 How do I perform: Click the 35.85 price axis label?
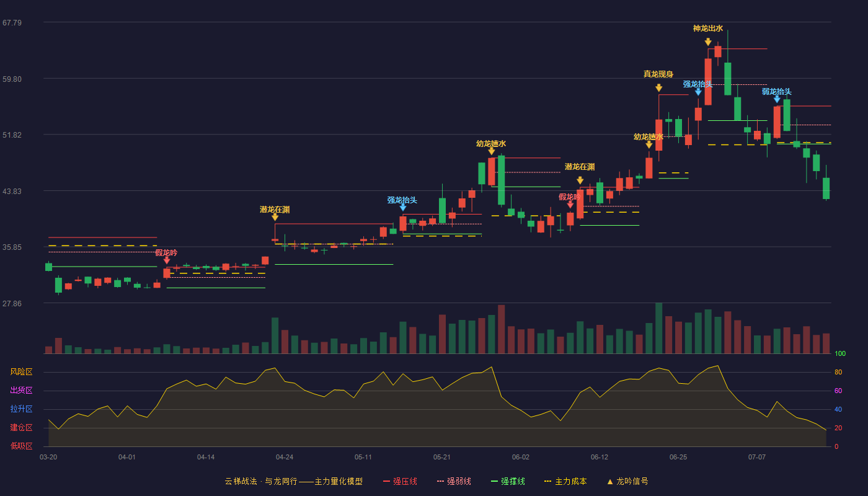(x=12, y=247)
